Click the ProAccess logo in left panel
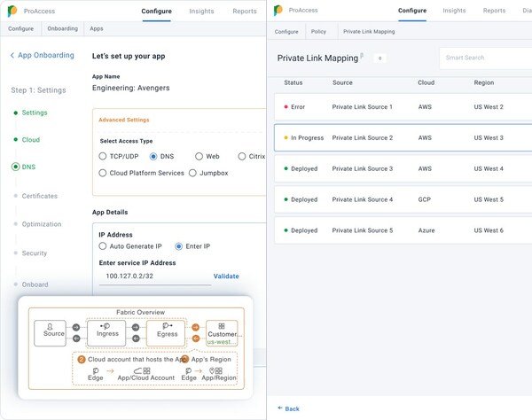The width and height of the screenshot is (532, 420). (x=12, y=12)
